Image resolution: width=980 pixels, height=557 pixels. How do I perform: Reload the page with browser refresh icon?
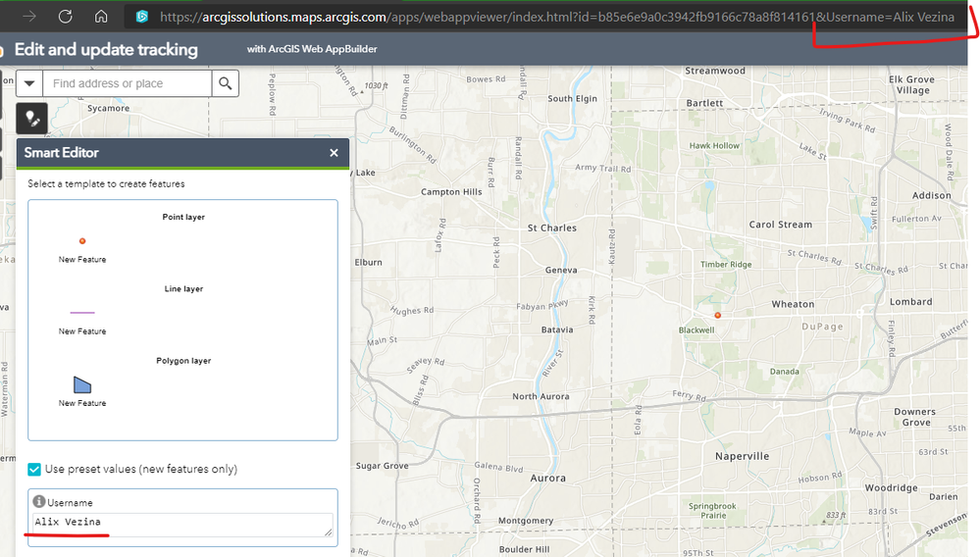point(65,17)
